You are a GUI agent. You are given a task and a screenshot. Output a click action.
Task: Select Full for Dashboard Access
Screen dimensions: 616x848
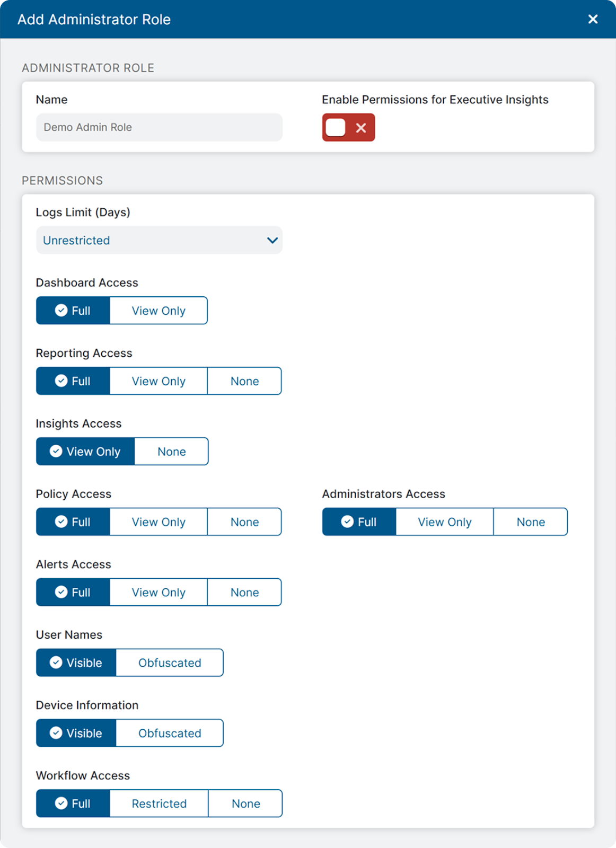[x=73, y=311]
